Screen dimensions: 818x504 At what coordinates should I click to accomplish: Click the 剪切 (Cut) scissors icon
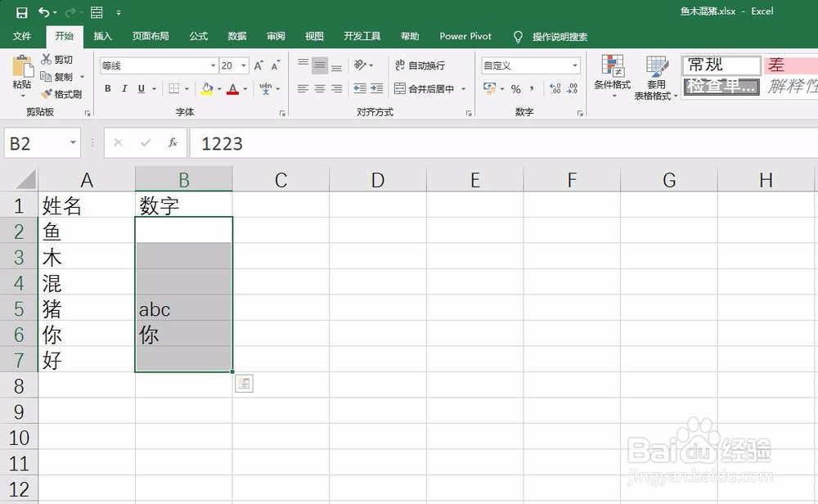coord(46,60)
